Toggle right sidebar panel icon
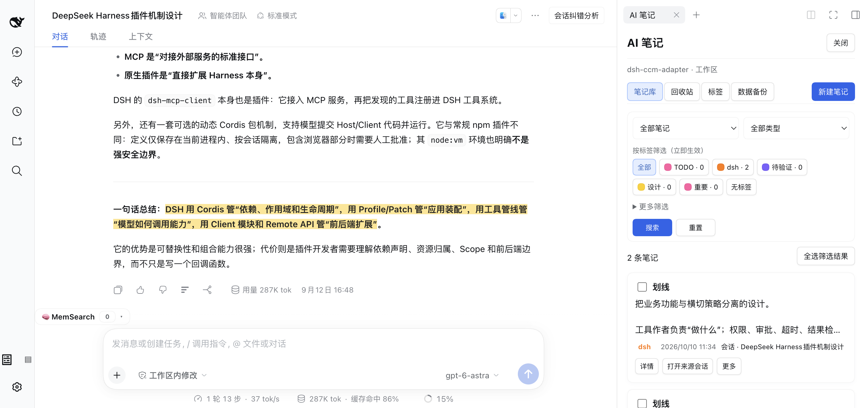This screenshot has width=868, height=408. pyautogui.click(x=856, y=15)
